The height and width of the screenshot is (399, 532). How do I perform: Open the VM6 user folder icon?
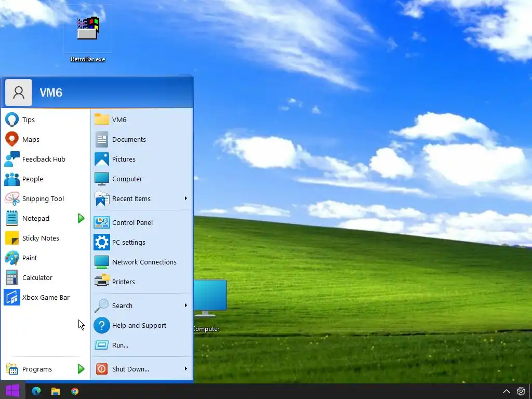coord(101,119)
